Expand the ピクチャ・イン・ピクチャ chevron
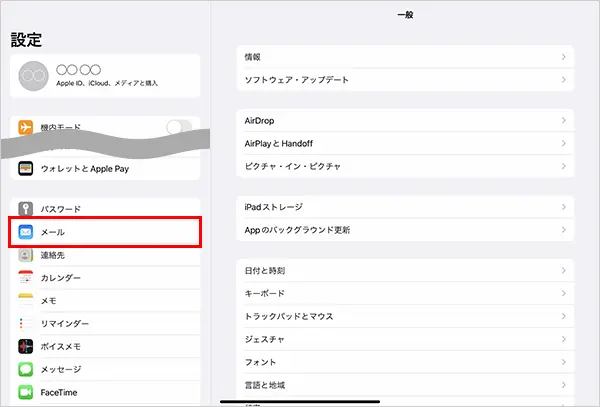The width and height of the screenshot is (600, 407). 564,166
